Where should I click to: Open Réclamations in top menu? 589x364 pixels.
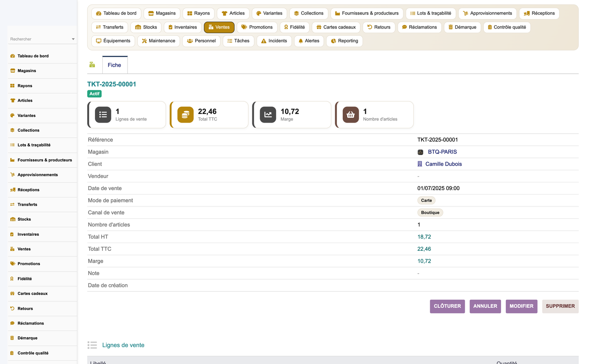(x=419, y=27)
